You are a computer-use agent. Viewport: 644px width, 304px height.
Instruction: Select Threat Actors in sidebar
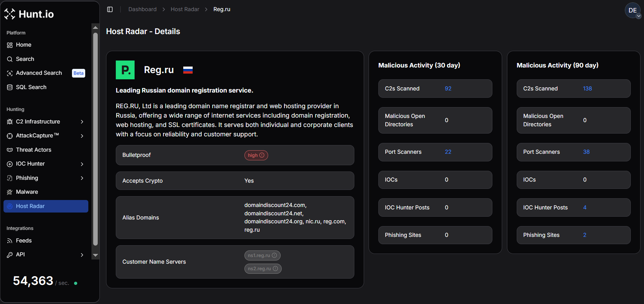tap(33, 150)
